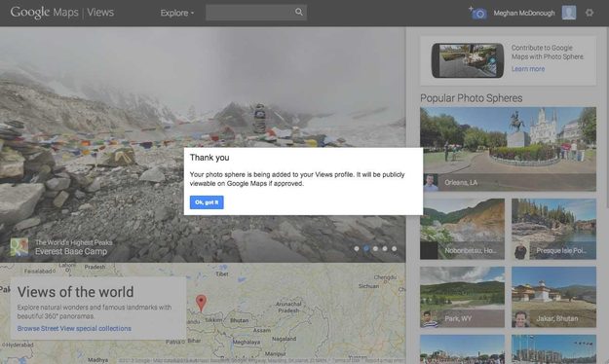
Task: Open the Photo Sphere phone image
Action: coord(468,60)
